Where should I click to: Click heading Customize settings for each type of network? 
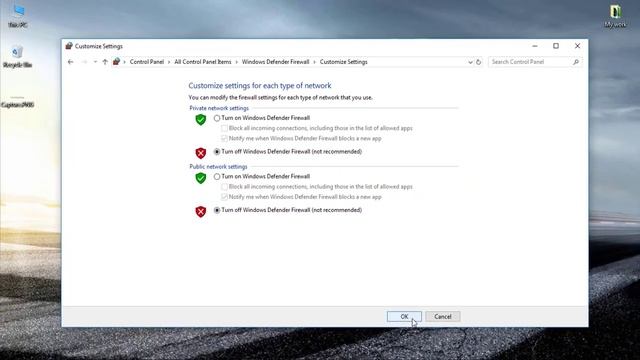(x=260, y=86)
